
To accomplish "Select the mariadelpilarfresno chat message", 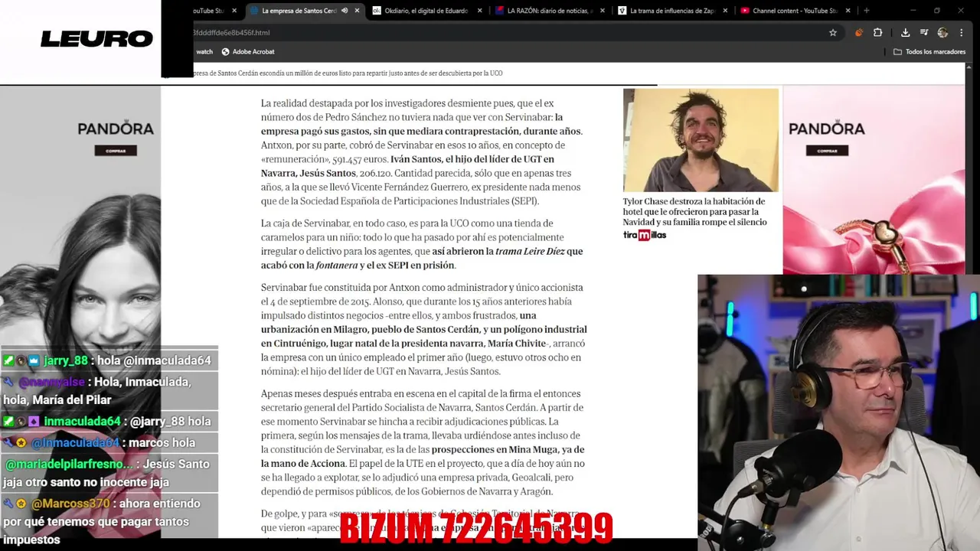I will pos(109,473).
